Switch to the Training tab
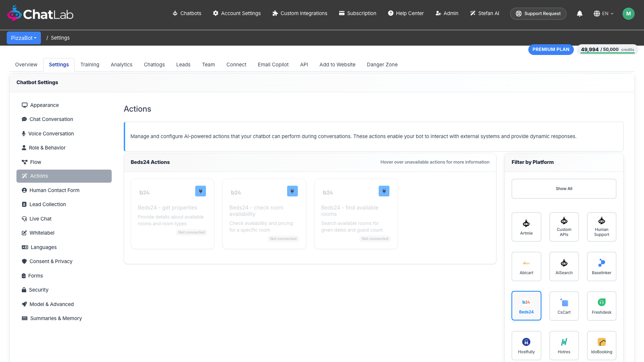 tap(90, 65)
